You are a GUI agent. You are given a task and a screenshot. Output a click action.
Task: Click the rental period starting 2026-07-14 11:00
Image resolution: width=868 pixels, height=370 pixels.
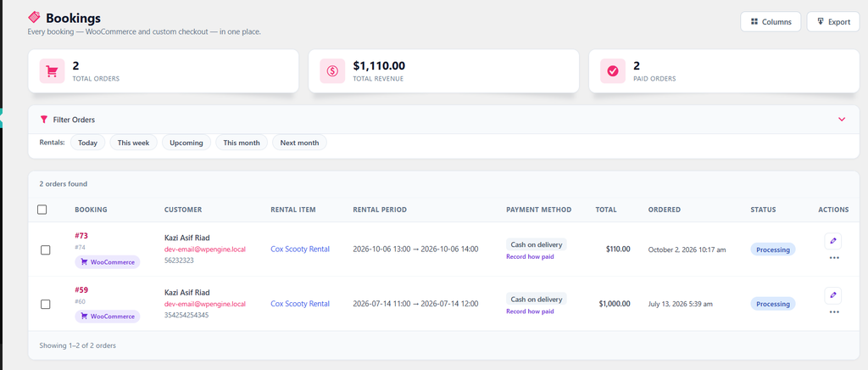coord(415,304)
